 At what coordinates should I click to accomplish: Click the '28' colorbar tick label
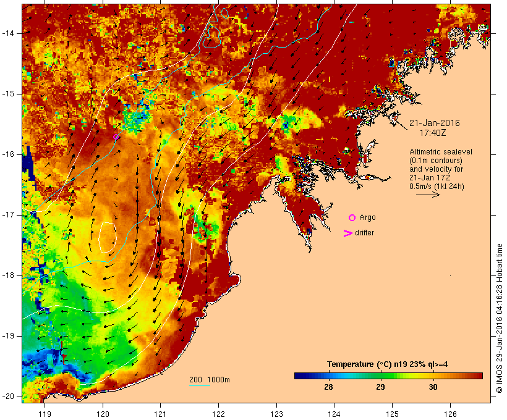click(x=328, y=387)
